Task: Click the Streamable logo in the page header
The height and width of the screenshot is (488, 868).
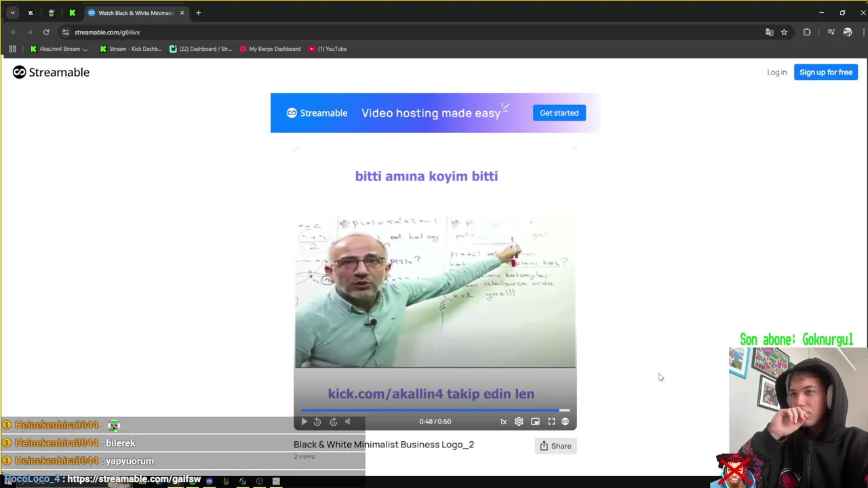Action: click(x=51, y=72)
